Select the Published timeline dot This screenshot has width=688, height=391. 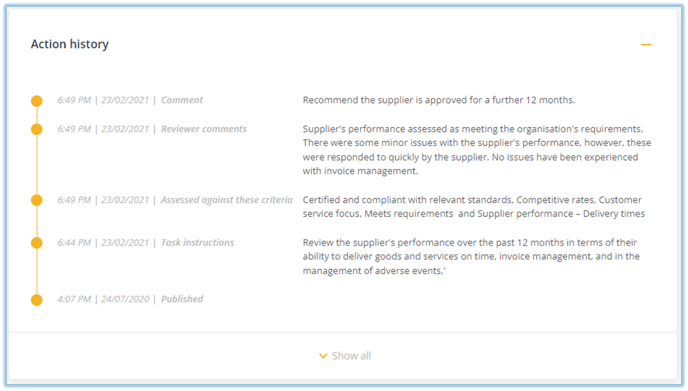click(x=37, y=300)
